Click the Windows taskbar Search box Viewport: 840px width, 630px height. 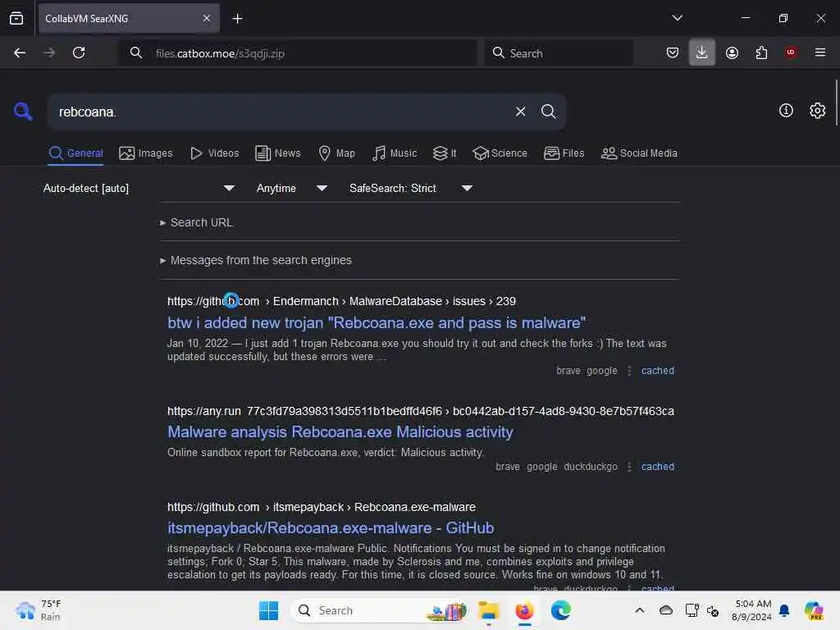[x=379, y=610]
